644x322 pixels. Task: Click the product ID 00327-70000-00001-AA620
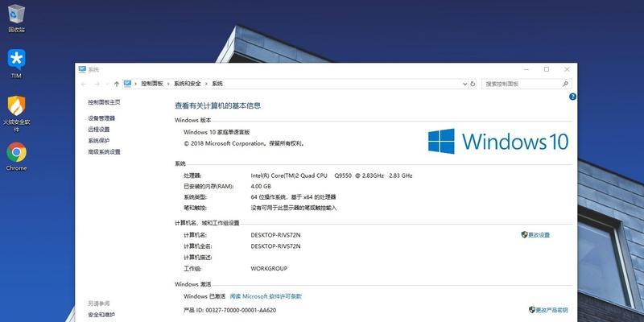(241, 310)
